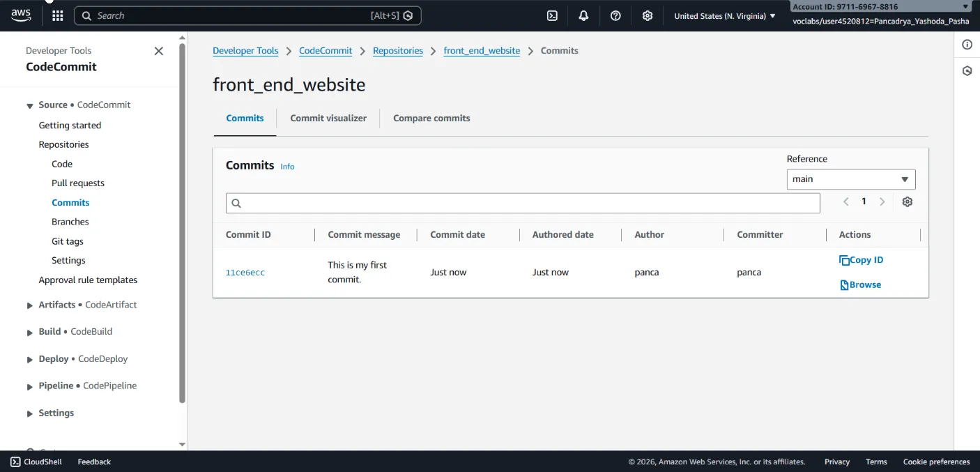
Task: Open Code in sidebar
Action: pos(62,164)
